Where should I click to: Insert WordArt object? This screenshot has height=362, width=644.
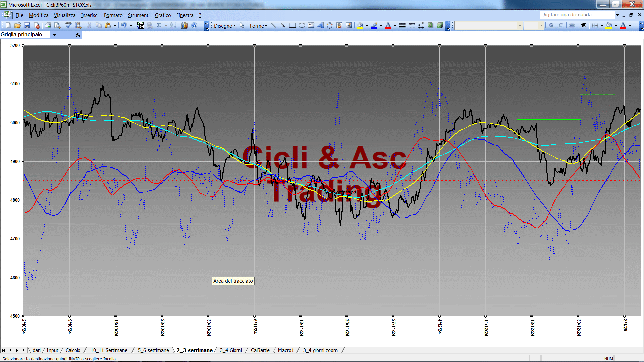[x=320, y=25]
